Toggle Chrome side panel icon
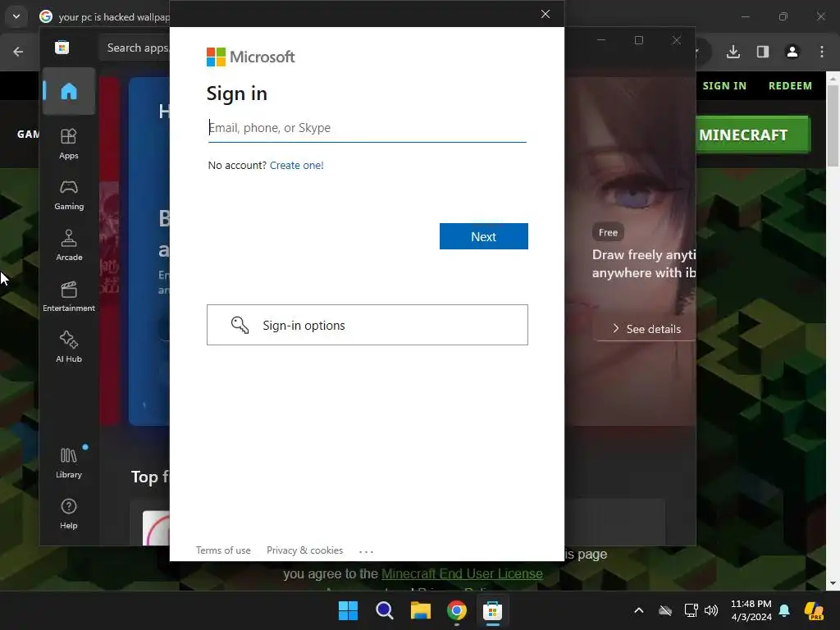 pyautogui.click(x=763, y=52)
